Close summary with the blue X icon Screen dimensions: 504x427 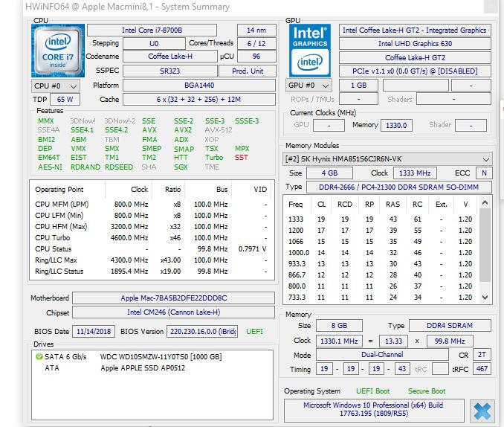click(x=482, y=411)
